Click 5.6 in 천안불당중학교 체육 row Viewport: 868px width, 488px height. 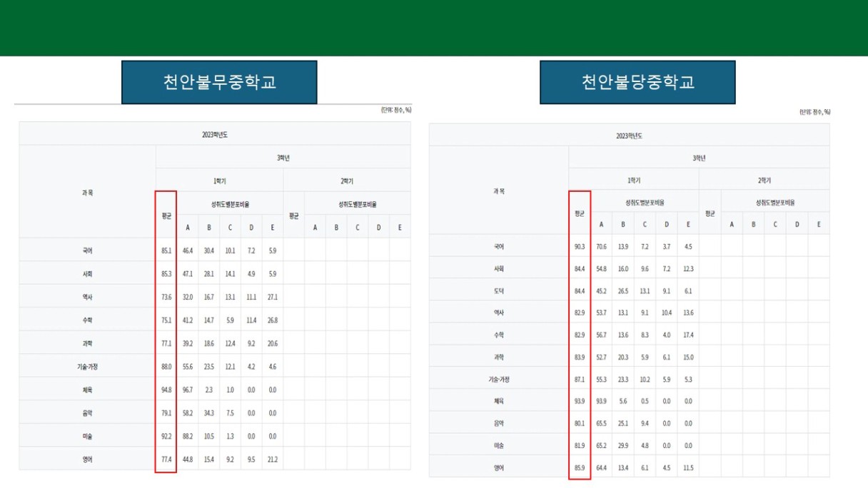623,402
